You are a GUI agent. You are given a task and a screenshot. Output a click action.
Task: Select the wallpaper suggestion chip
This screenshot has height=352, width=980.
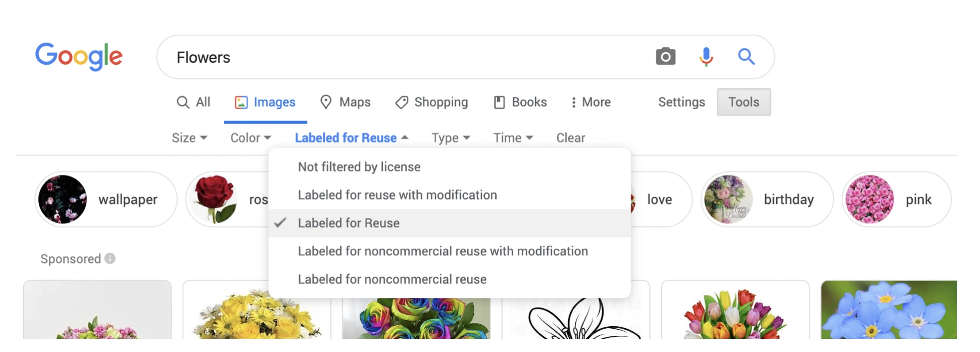click(106, 199)
